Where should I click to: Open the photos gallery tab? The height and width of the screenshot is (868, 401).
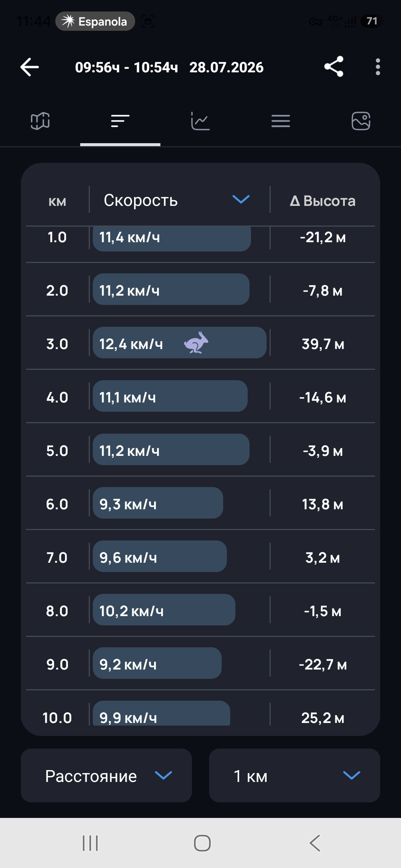[x=361, y=121]
